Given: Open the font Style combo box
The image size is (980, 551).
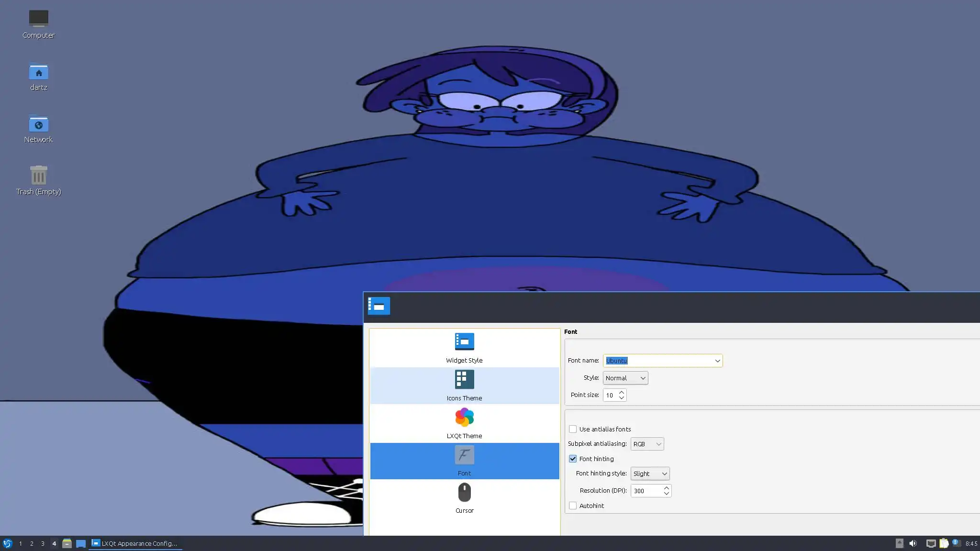Looking at the screenshot, I should (625, 378).
